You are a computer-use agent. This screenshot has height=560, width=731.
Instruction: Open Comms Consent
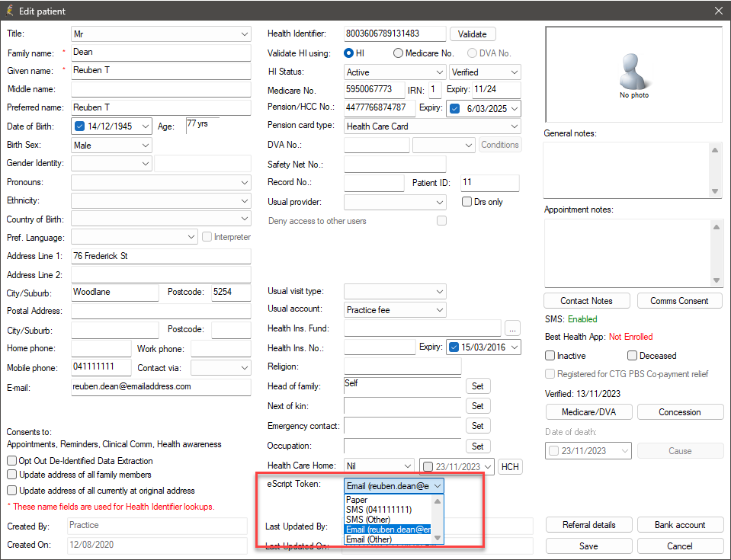(679, 301)
